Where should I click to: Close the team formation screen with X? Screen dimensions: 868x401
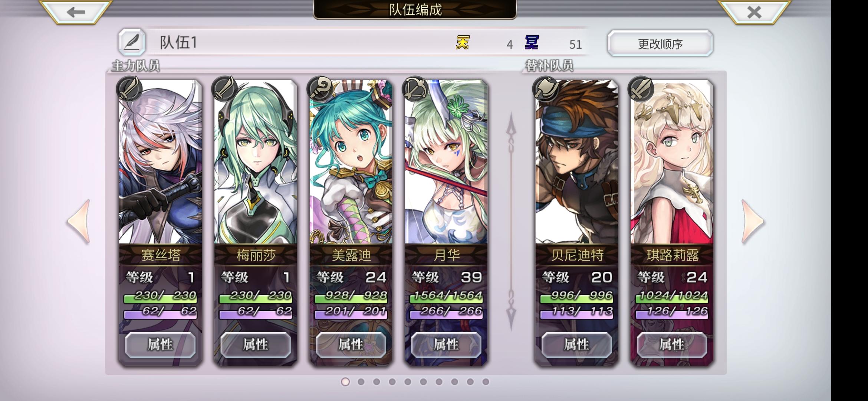pos(754,12)
